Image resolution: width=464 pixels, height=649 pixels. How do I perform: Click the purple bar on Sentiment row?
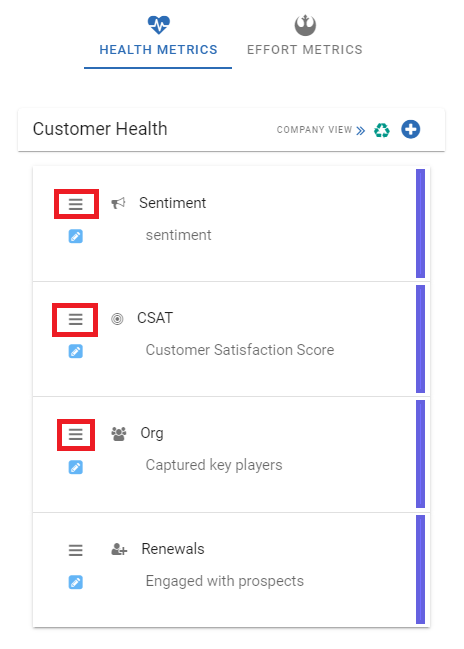point(421,224)
